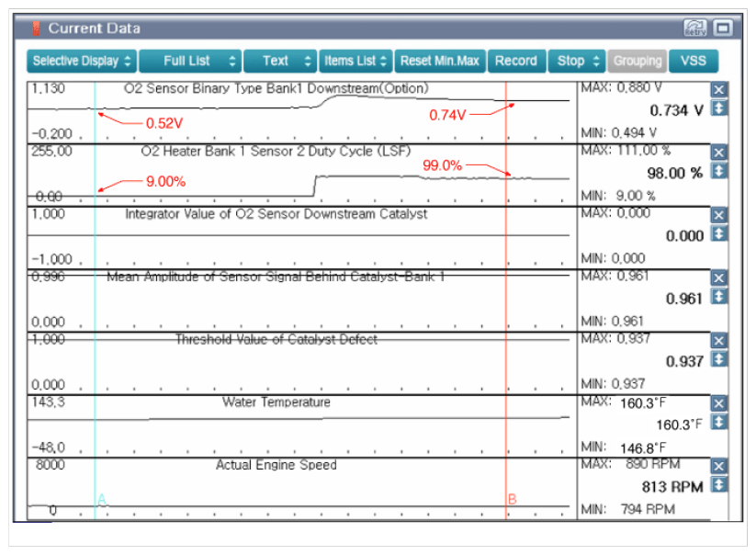Viewport: 756px width, 555px height.
Task: Close the Threshold Value of Catalyst row
Action: coord(719,341)
